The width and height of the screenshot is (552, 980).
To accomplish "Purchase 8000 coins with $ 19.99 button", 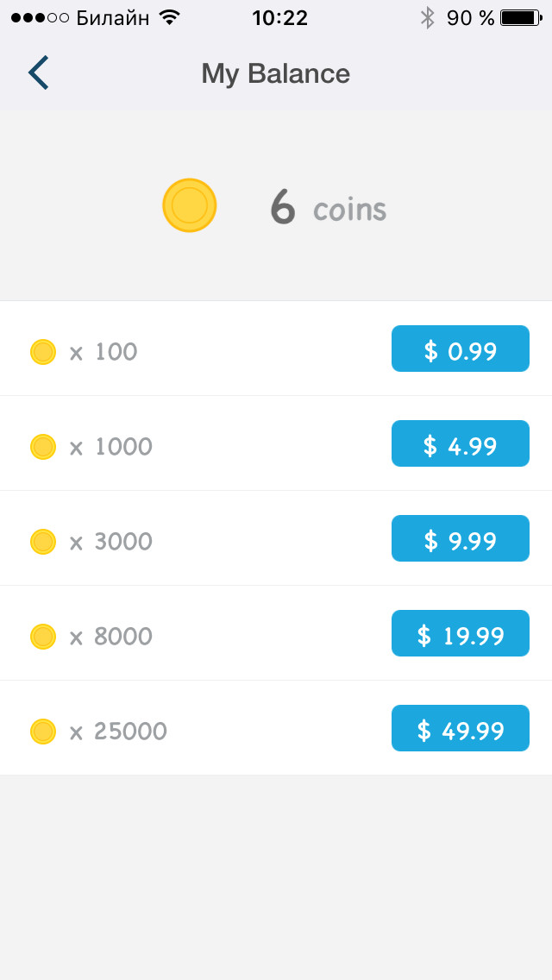I will (x=461, y=634).
